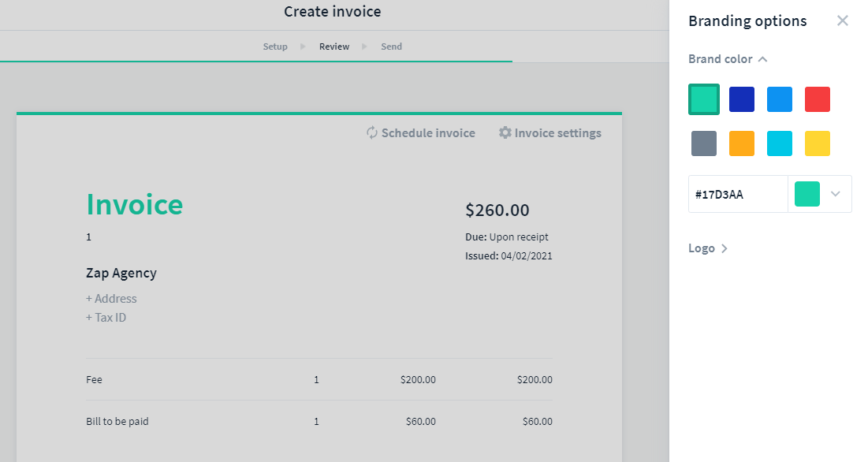868x462 pixels.
Task: Select the green brand color swatch
Action: tap(703, 99)
